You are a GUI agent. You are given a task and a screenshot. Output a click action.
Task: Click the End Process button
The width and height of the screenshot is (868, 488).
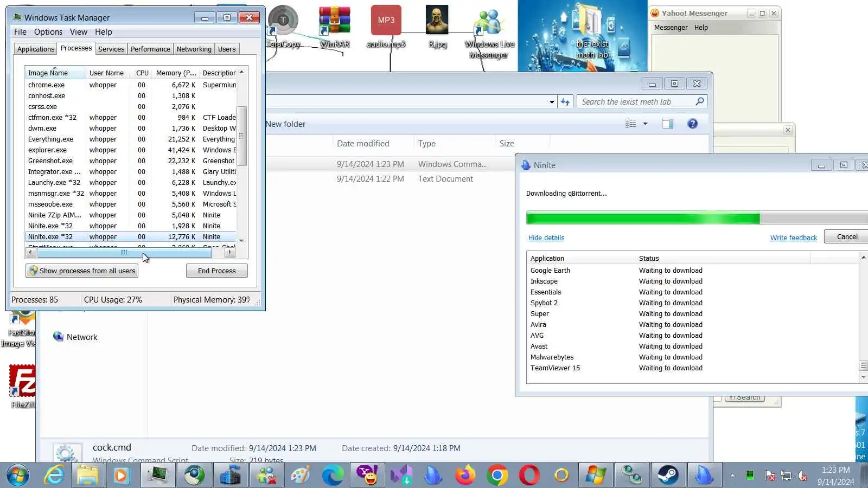click(217, 271)
